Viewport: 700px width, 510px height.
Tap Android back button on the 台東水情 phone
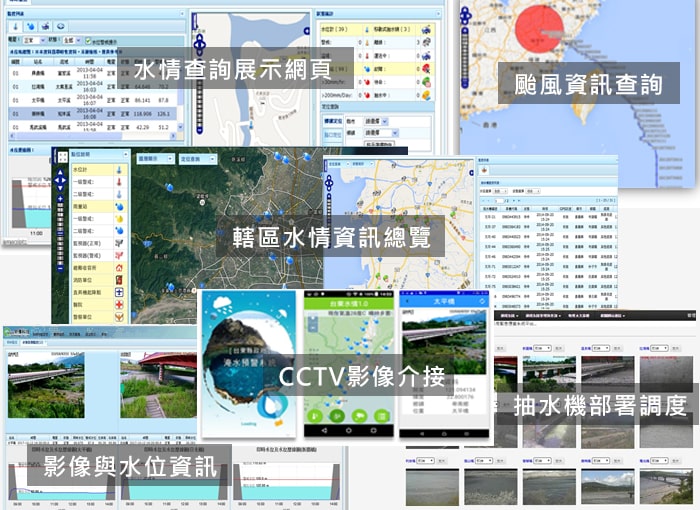(324, 431)
